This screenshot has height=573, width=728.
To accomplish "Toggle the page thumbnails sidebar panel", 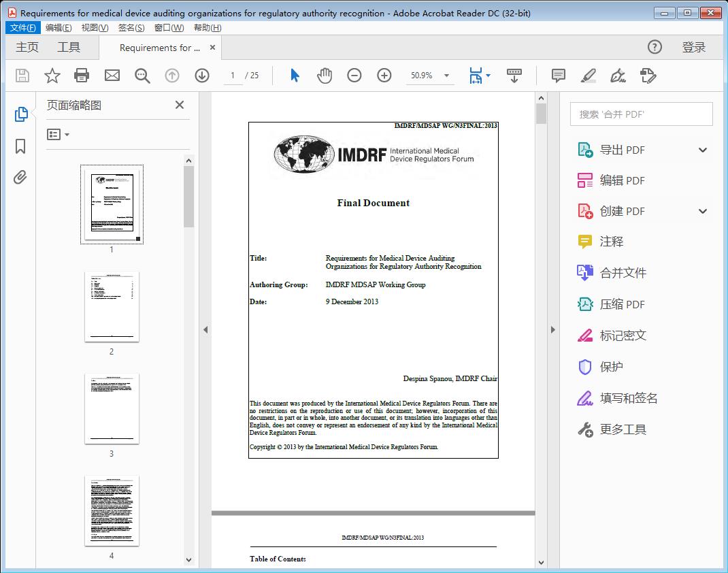I will (20, 114).
